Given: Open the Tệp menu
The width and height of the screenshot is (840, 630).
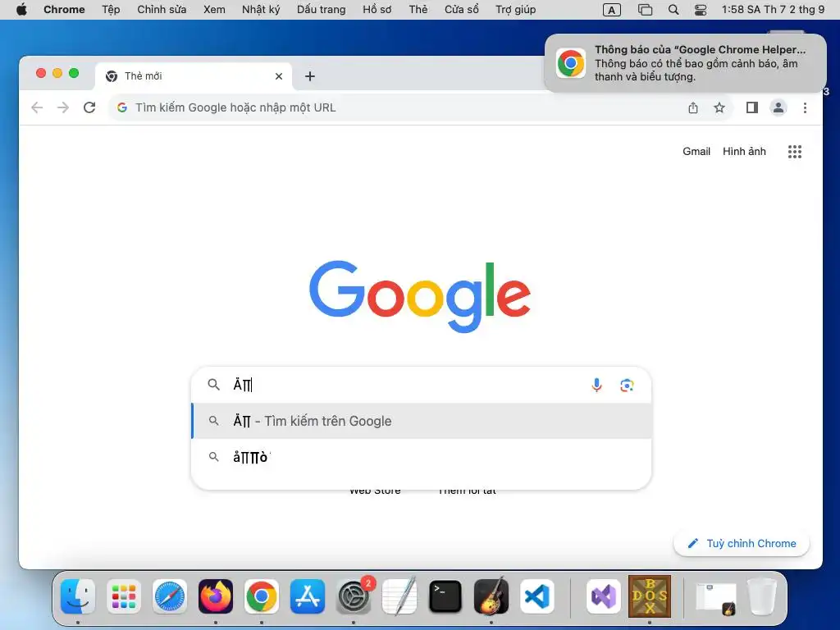Looking at the screenshot, I should (111, 10).
